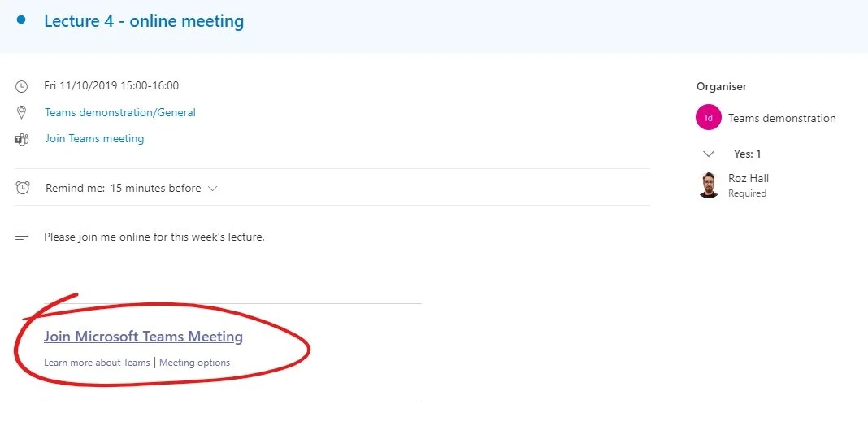Click the lecture description message text
Viewport: 868px width, 426px height.
tap(154, 237)
